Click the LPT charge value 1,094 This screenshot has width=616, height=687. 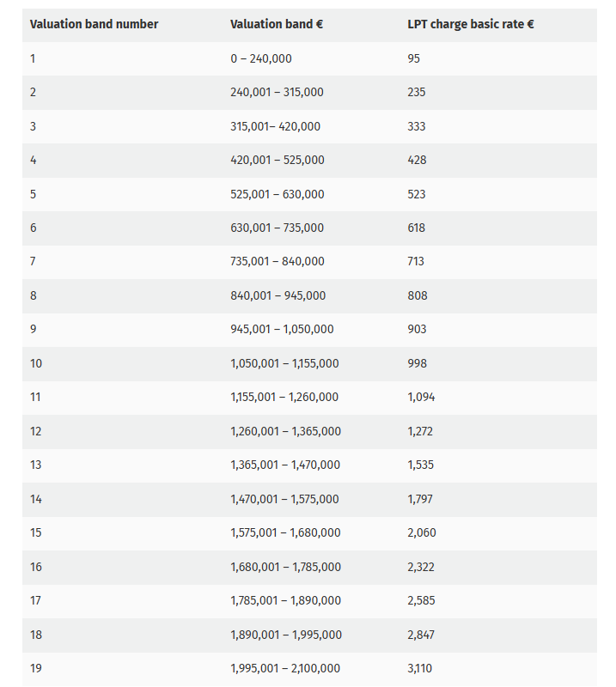421,397
